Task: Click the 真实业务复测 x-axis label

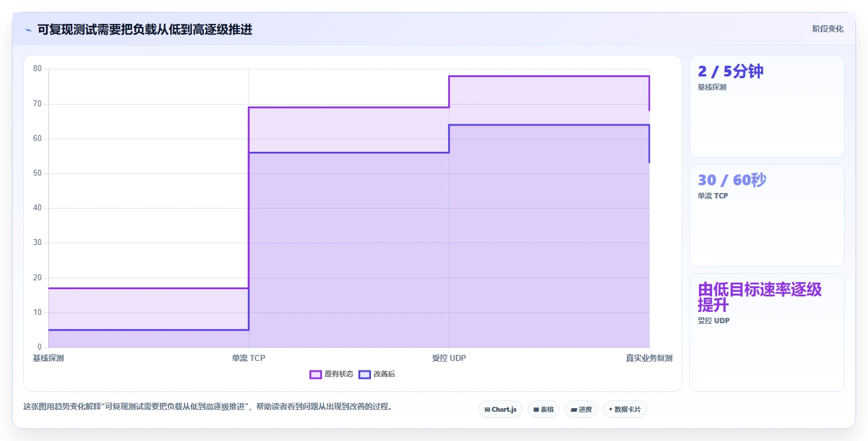Action: click(649, 359)
